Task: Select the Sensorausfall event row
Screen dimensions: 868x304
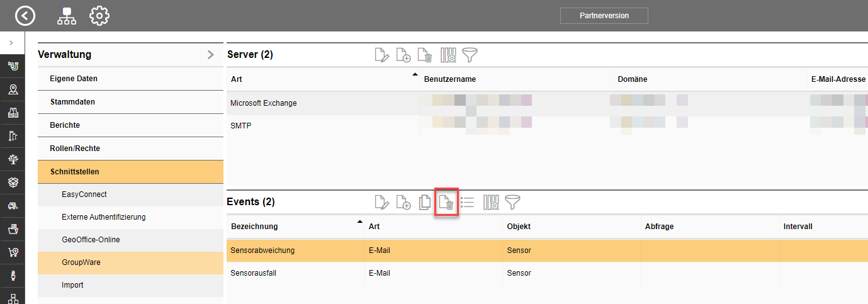Action: pos(547,273)
